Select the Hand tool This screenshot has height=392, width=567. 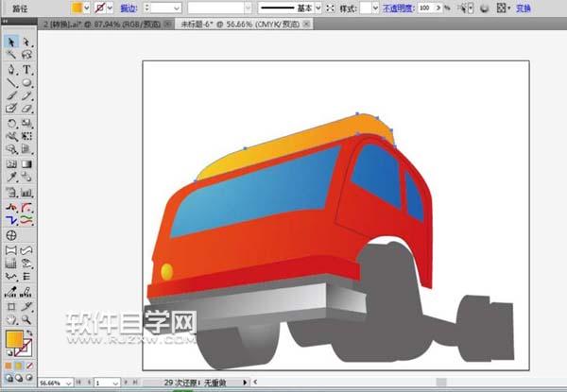coord(11,319)
